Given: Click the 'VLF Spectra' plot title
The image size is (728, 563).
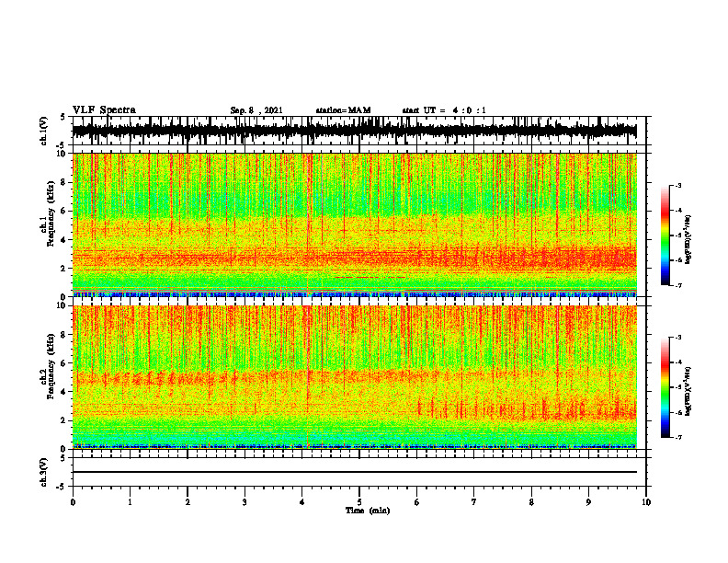Looking at the screenshot, I should pos(104,110).
